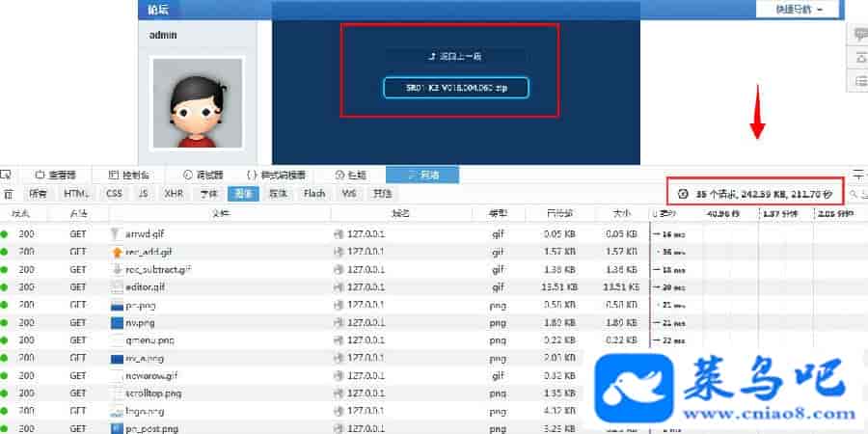Click the security icon beside arrwd.gif's domain
Image resolution: width=868 pixels, height=434 pixels.
click(x=339, y=234)
